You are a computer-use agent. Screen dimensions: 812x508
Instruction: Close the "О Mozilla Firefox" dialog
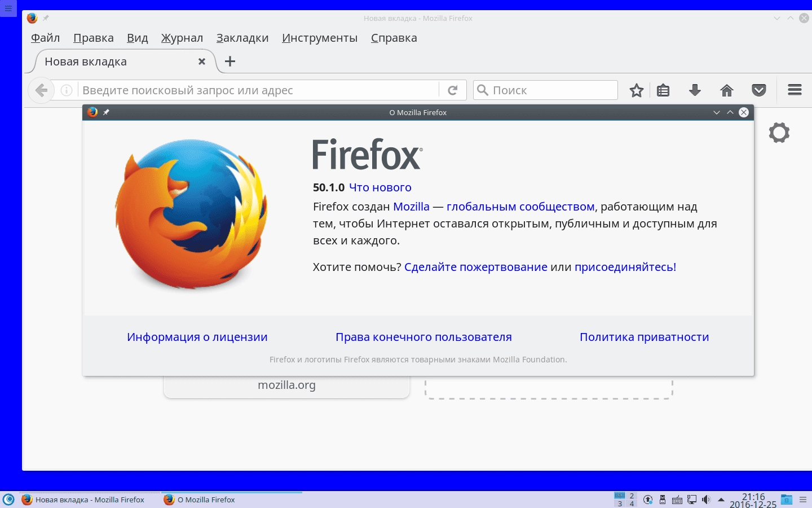point(744,112)
